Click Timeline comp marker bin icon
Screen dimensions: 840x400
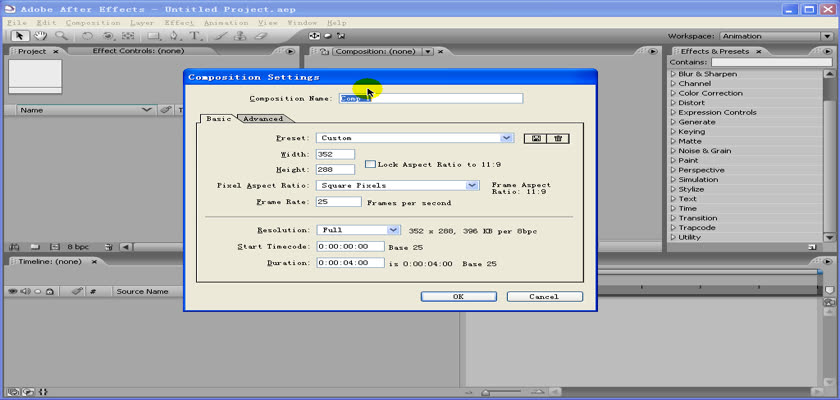[x=830, y=290]
